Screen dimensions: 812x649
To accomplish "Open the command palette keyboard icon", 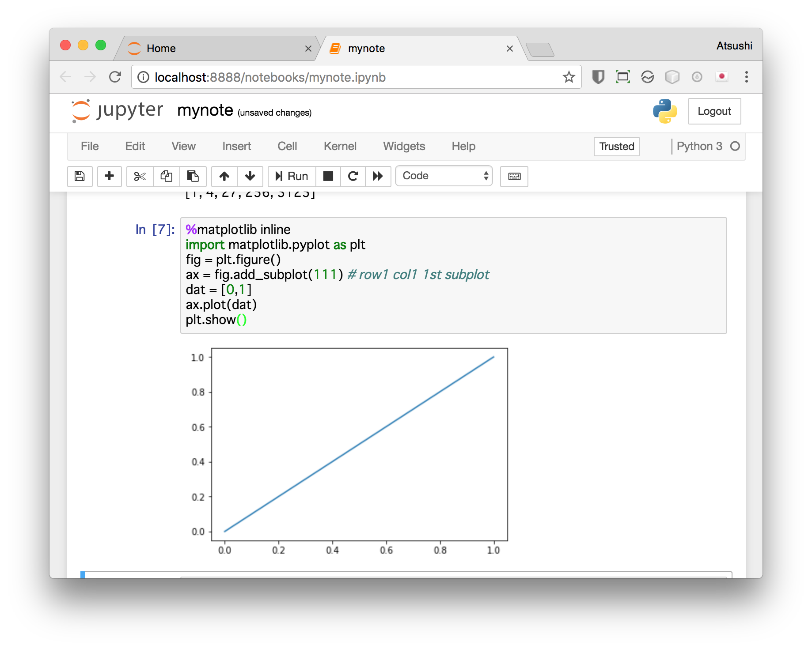I will tap(514, 177).
